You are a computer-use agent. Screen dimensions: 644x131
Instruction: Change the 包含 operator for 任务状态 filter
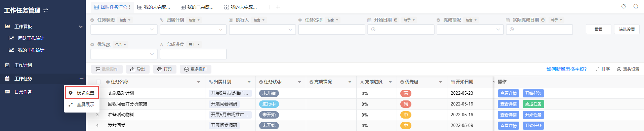pos(125,20)
